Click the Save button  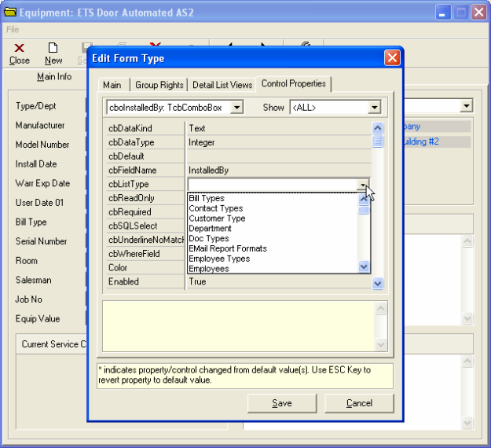coord(282,403)
